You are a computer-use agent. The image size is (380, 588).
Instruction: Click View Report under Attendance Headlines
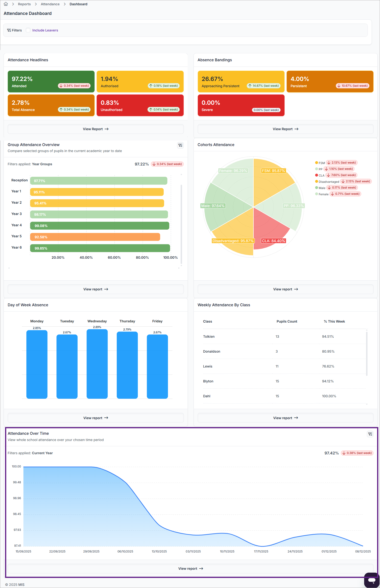(96, 129)
